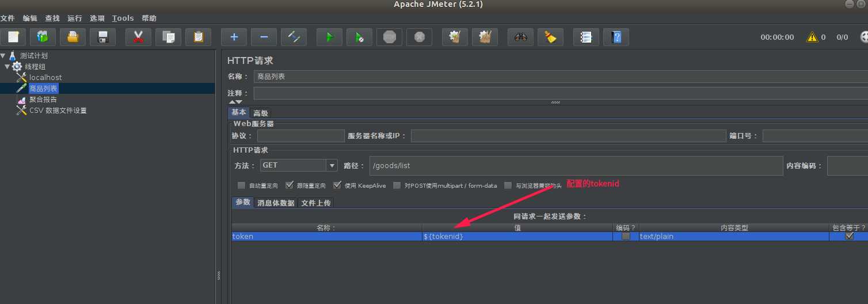Toggle 包含等于 checkbox in token row
The image size is (868, 304).
click(849, 236)
